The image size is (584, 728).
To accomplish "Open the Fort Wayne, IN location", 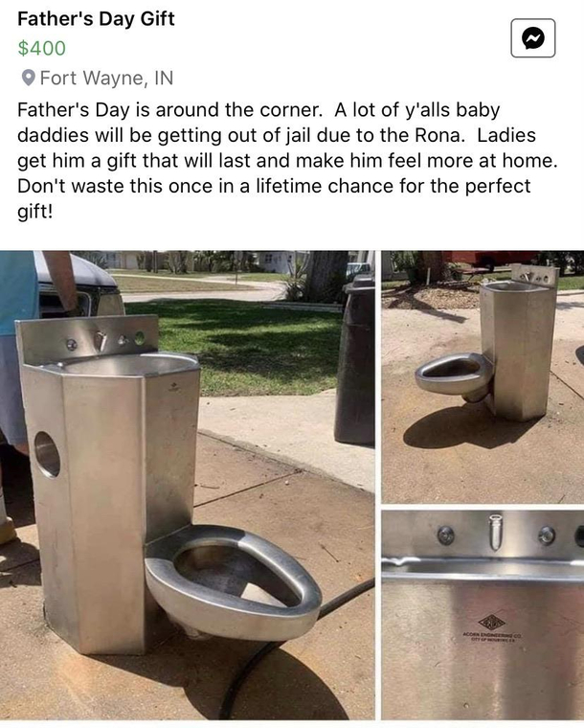I will coord(106,78).
